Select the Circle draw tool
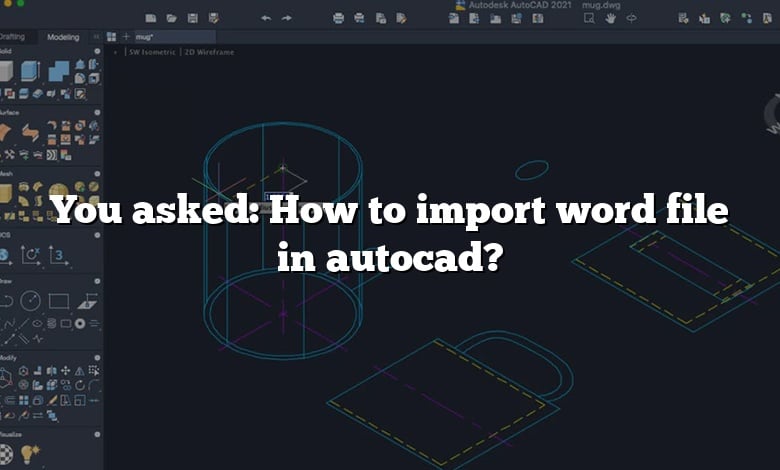 pyautogui.click(x=30, y=301)
